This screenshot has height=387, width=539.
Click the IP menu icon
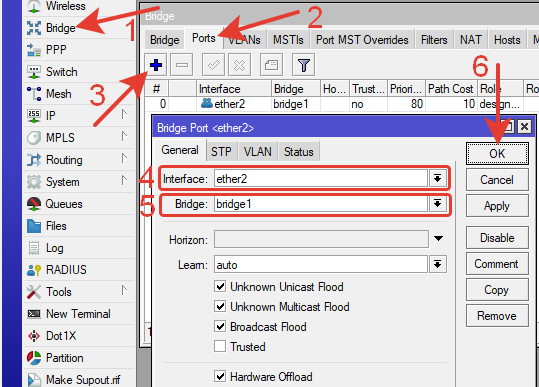click(x=34, y=116)
